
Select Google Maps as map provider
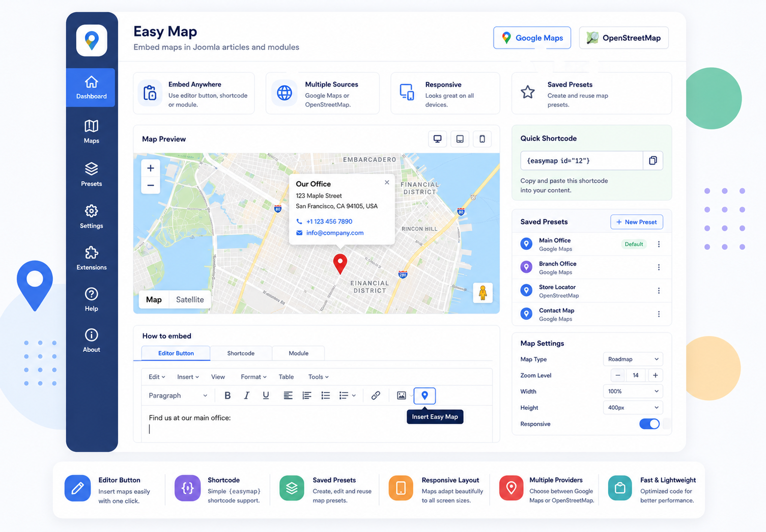(532, 38)
